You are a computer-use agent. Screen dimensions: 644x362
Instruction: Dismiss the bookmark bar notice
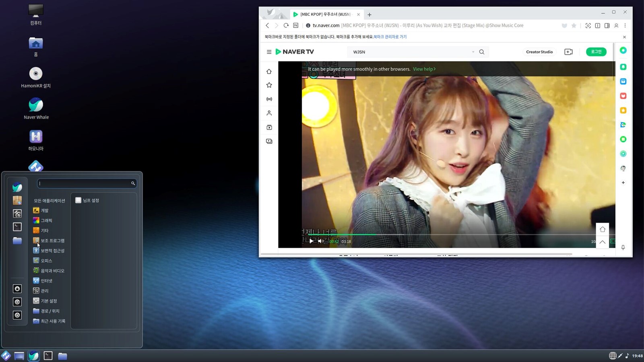click(x=624, y=37)
